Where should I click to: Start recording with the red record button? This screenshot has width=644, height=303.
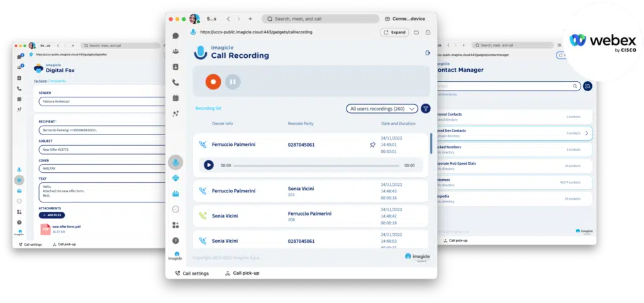point(213,81)
